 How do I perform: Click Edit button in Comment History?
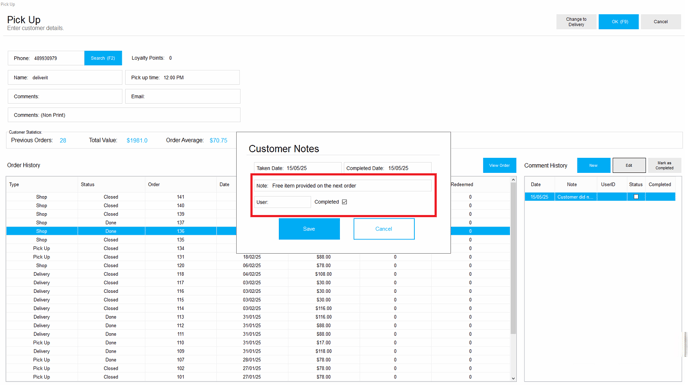pyautogui.click(x=629, y=165)
